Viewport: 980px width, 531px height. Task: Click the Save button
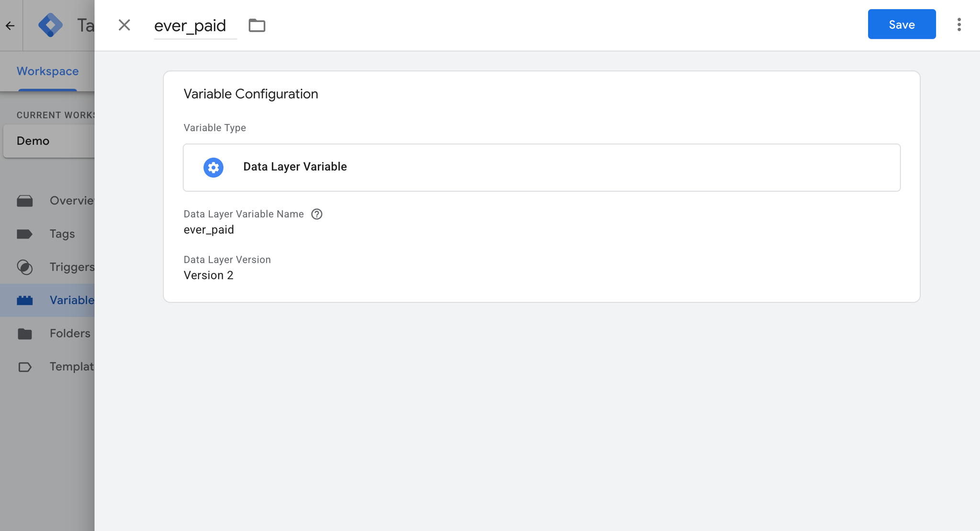coord(902,24)
